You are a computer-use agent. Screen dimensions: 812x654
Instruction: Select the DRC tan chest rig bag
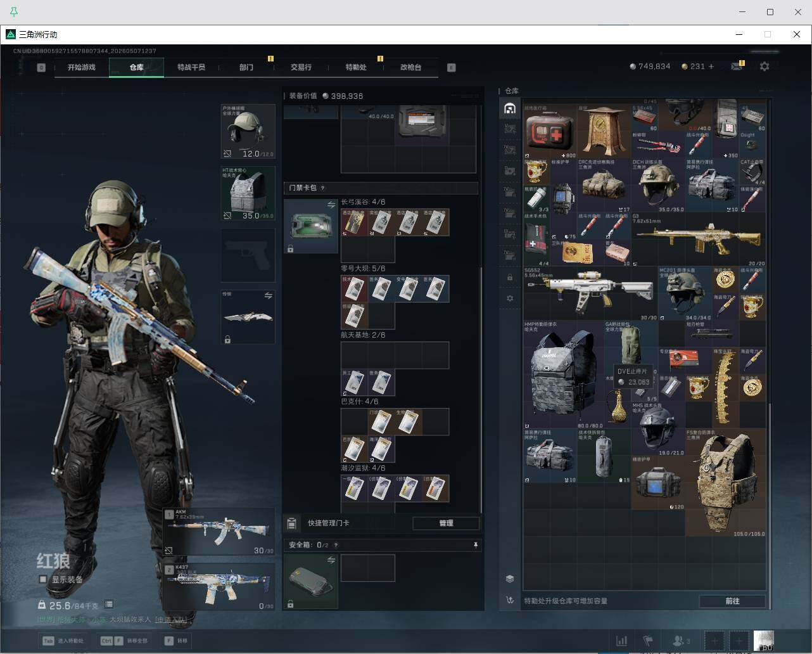coord(604,186)
